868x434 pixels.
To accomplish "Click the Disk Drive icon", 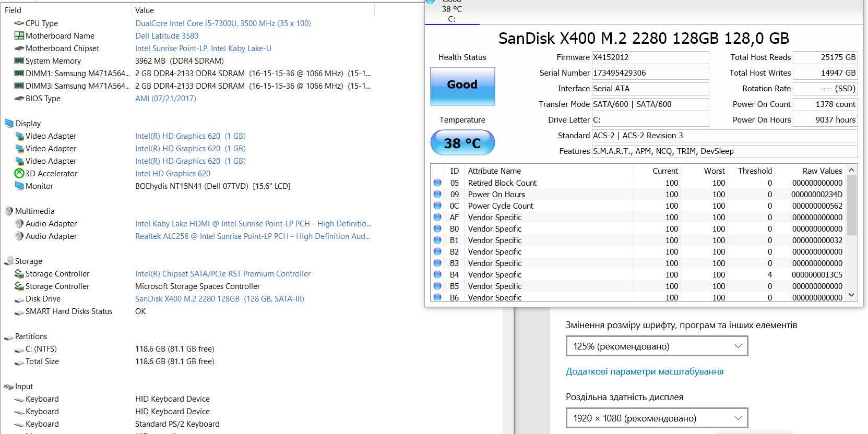I will [19, 299].
